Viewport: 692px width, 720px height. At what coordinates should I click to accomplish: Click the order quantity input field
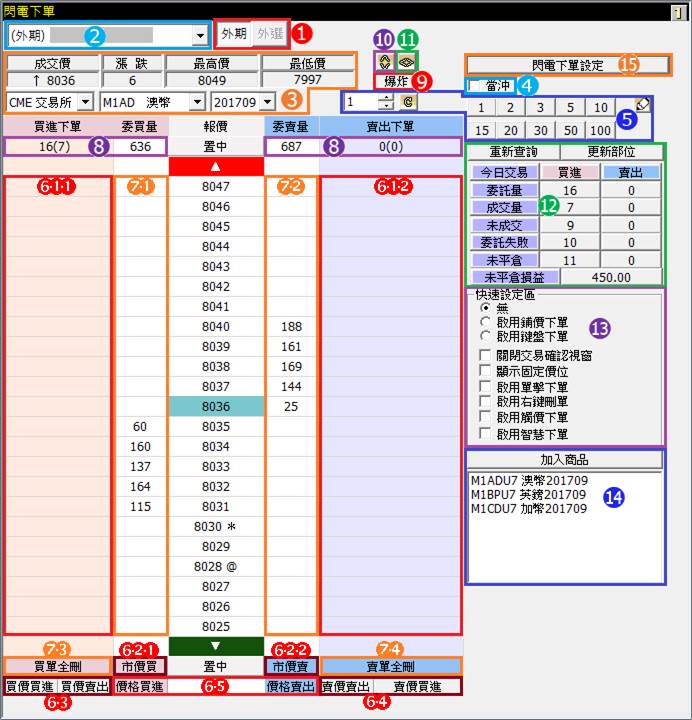point(362,102)
